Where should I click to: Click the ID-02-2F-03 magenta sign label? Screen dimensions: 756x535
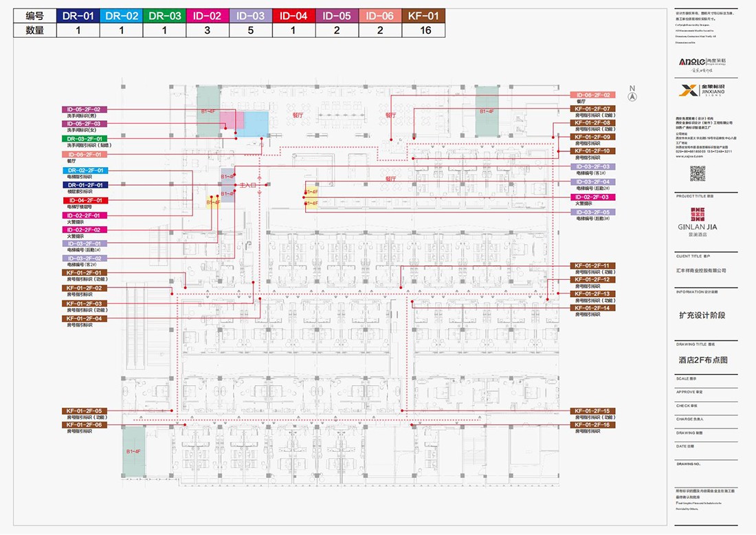tap(593, 197)
